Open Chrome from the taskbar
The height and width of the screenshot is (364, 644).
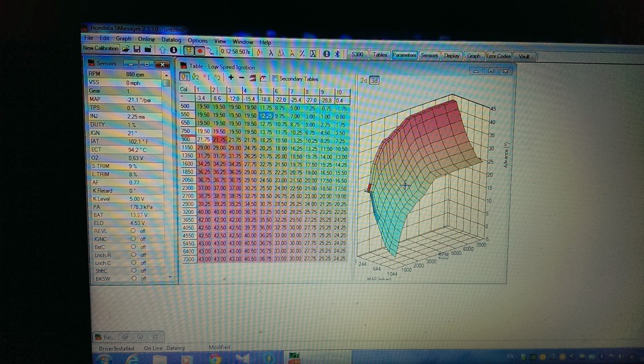(x=214, y=360)
